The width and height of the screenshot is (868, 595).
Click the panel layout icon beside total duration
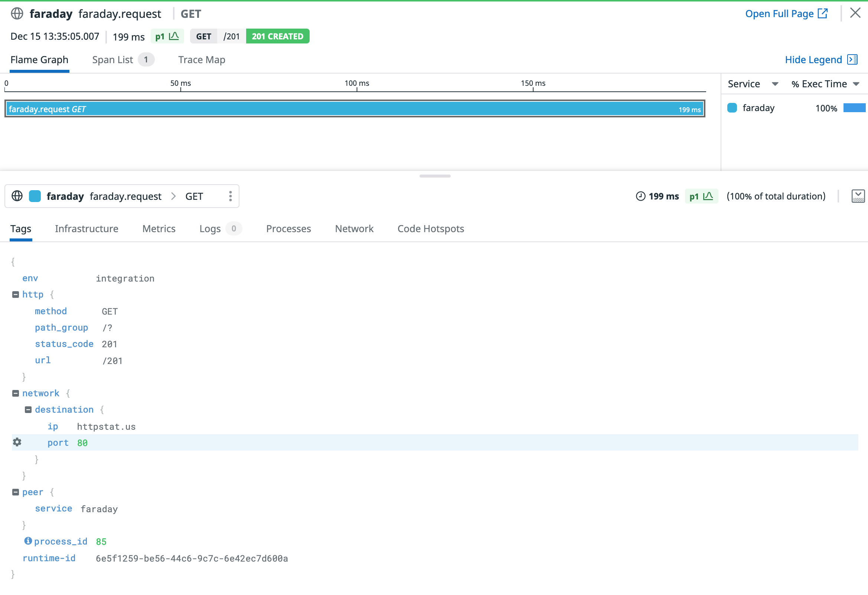(x=858, y=196)
